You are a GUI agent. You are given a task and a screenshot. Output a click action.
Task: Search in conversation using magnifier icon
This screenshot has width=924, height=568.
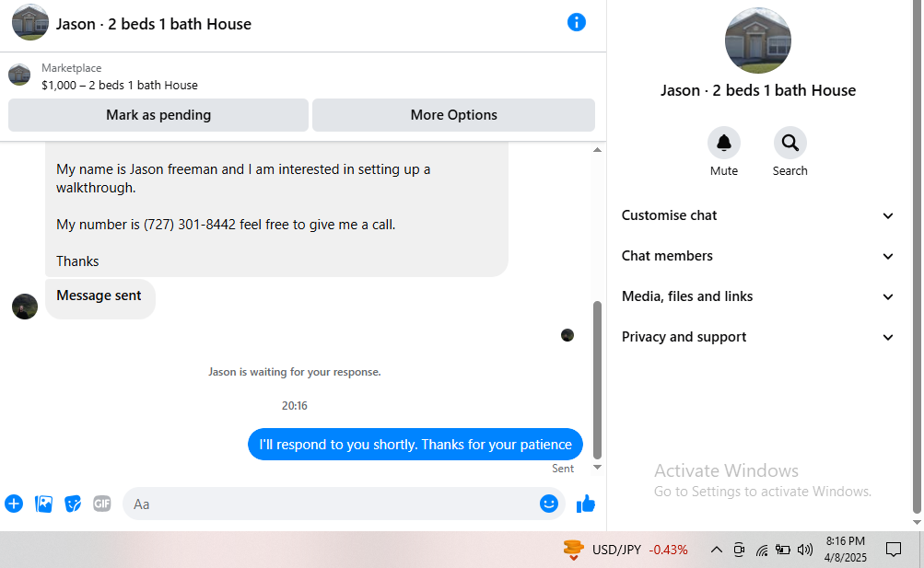coord(789,143)
